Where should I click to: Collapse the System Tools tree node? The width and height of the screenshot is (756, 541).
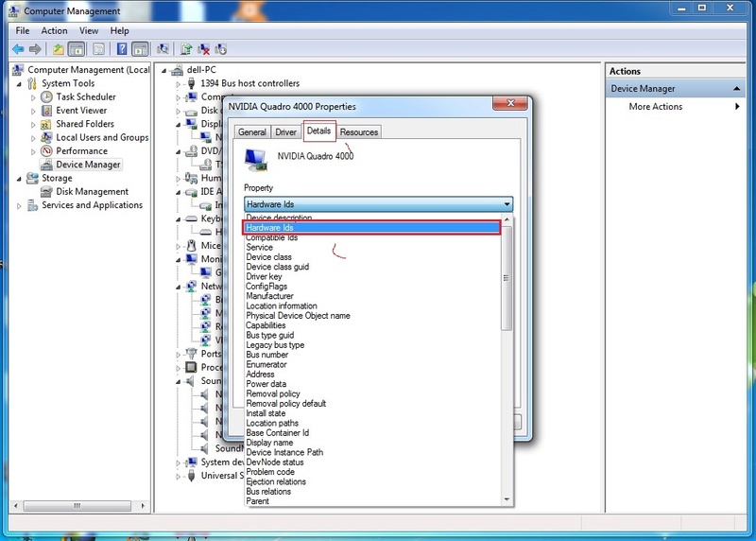[x=19, y=84]
